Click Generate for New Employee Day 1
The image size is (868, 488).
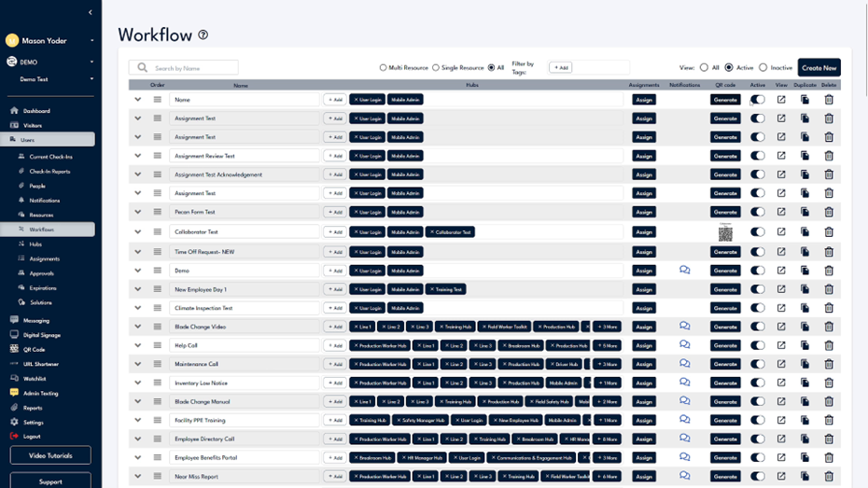tap(725, 289)
